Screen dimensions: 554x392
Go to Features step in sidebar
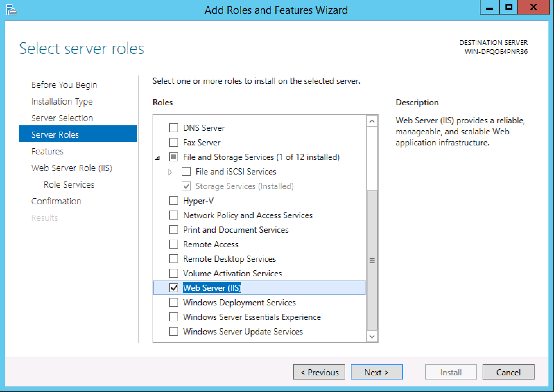(x=47, y=151)
